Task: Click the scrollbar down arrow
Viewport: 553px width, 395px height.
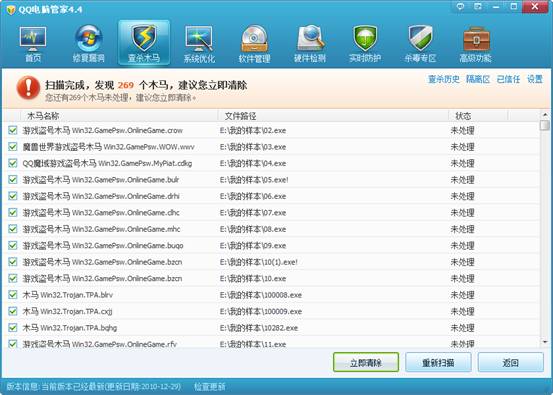Action: point(545,341)
